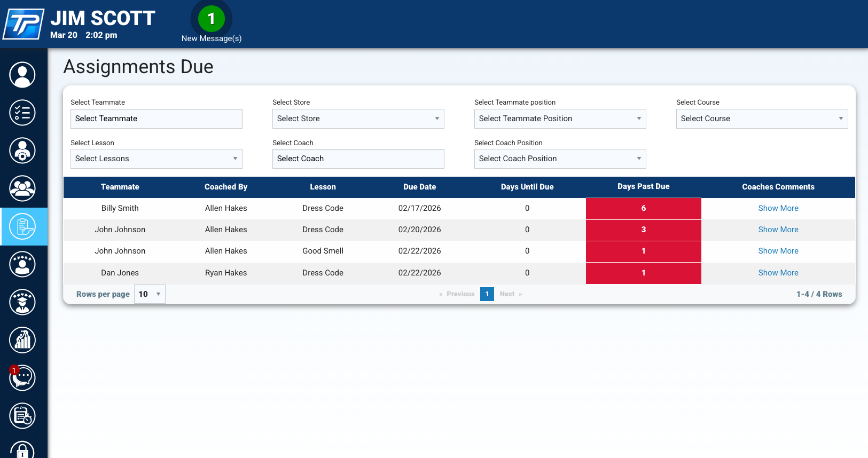This screenshot has height=458, width=868.
Task: Sort by the Days Past Due header
Action: point(644,186)
